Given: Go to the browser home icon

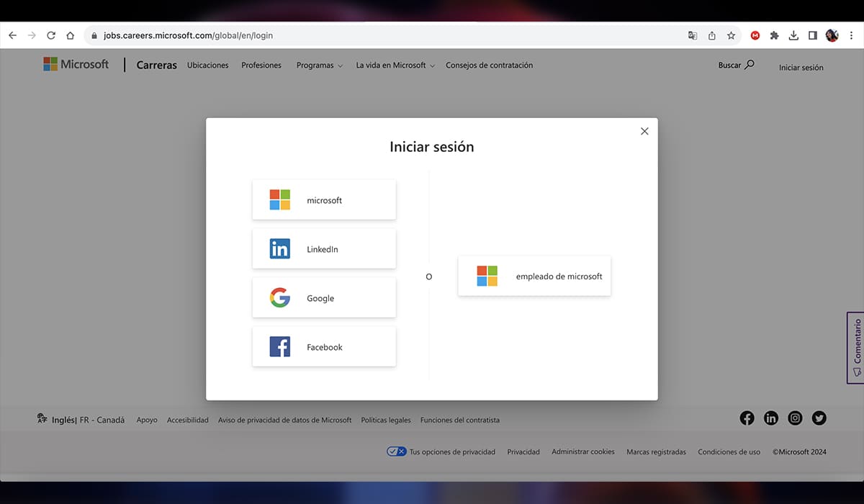Looking at the screenshot, I should [70, 35].
